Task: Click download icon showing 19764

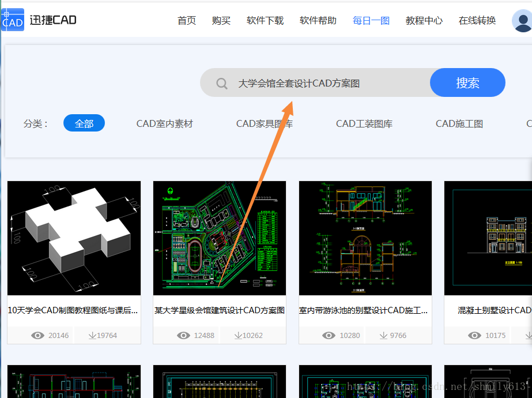Action: 92,336
